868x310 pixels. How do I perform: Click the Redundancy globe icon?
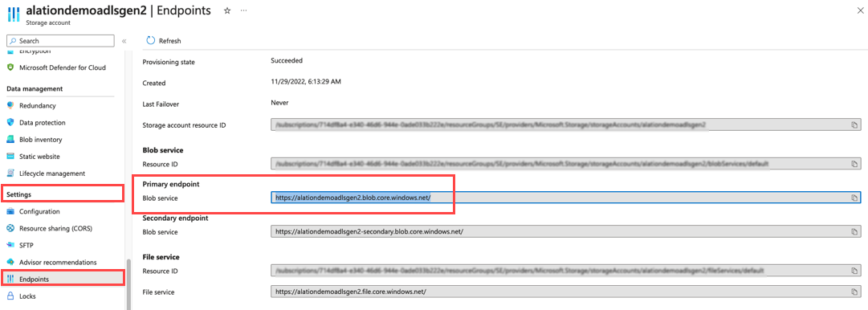click(x=10, y=106)
